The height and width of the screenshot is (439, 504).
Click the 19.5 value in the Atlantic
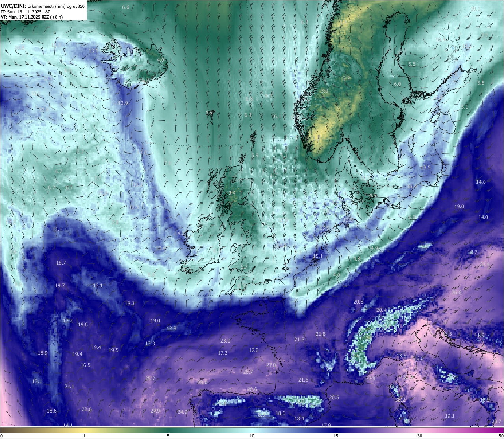pos(113,350)
